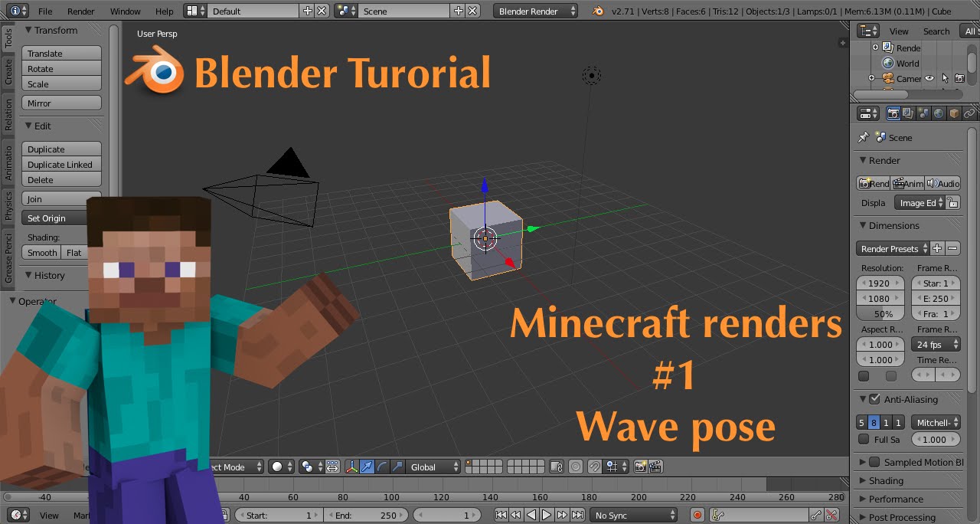Click OpenGL render animation clapper icon

click(655, 467)
